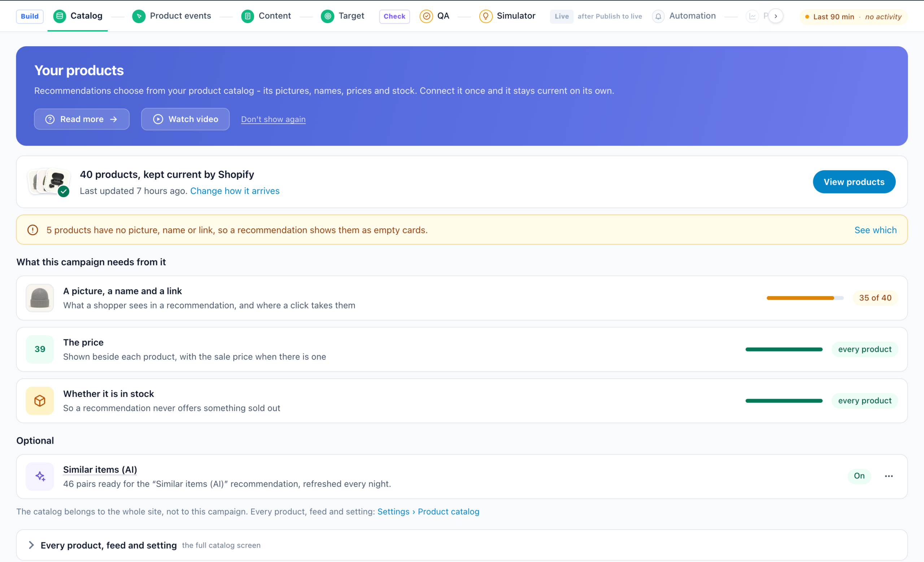Click the Product events cursor icon
Screen dimensions: 924x562
pos(139,16)
